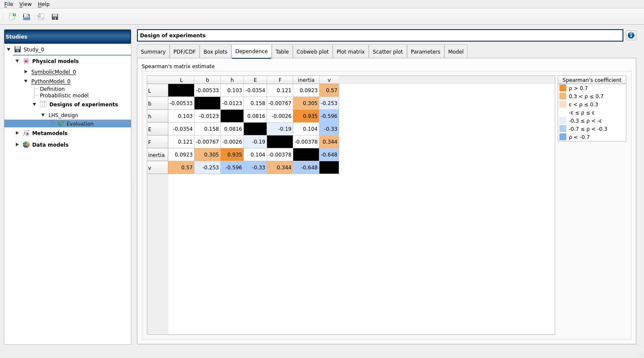This screenshot has width=644, height=358.
Task: Click the toolbar drag handle
Action: click(x=3, y=17)
